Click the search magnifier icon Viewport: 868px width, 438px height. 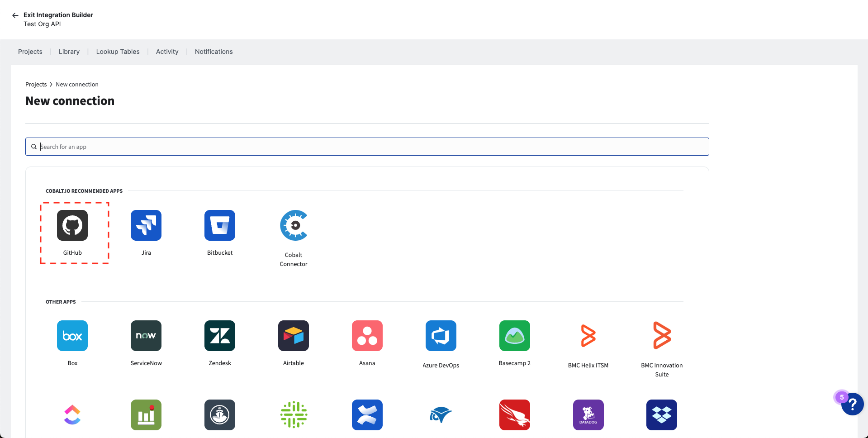tap(34, 147)
